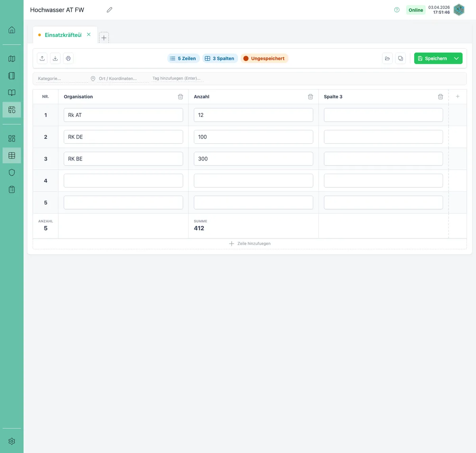Open the shield icon in sidebar
The image size is (476, 453).
click(x=12, y=172)
